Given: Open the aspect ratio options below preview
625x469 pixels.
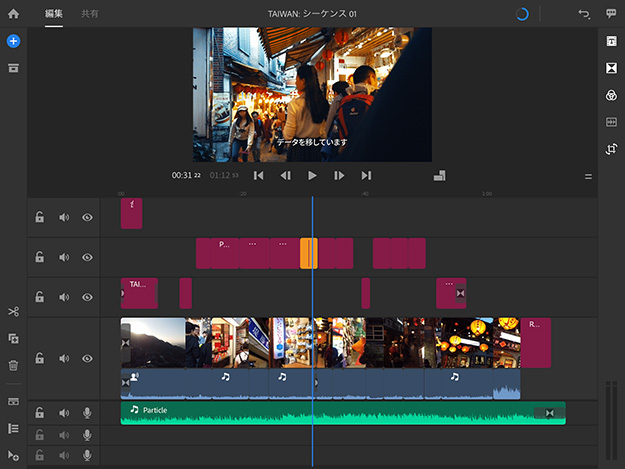Looking at the screenshot, I should tap(438, 176).
